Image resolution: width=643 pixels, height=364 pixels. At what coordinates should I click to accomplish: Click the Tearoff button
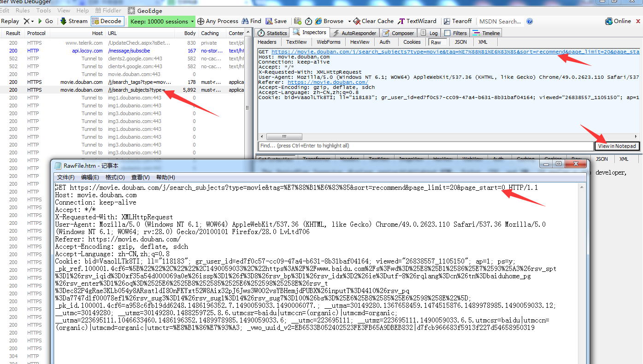pyautogui.click(x=458, y=21)
